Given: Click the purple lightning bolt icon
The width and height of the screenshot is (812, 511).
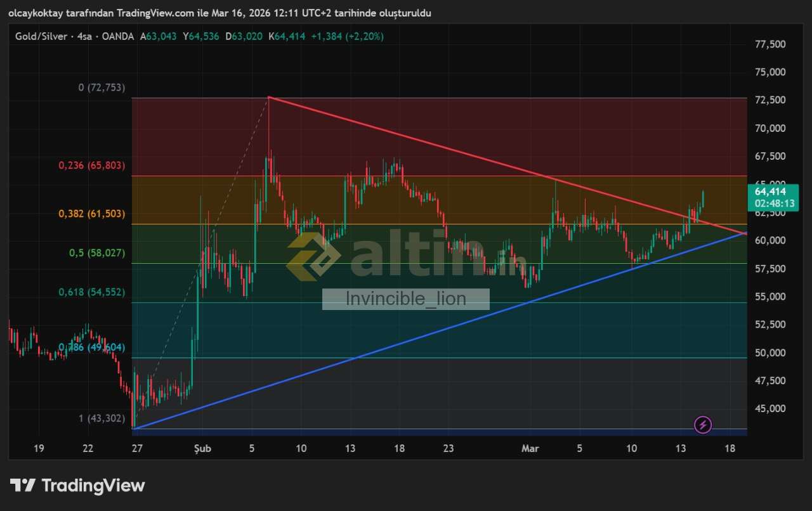Looking at the screenshot, I should click(703, 425).
